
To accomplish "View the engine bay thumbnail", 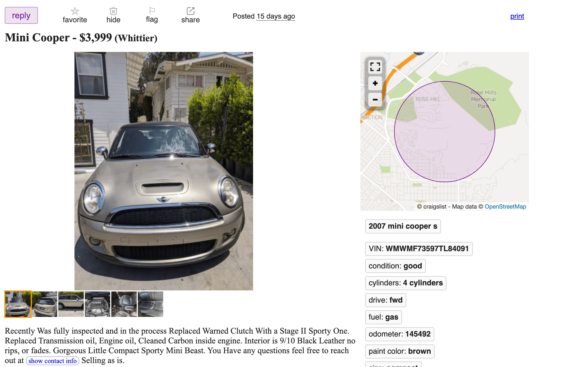I will pos(98,304).
